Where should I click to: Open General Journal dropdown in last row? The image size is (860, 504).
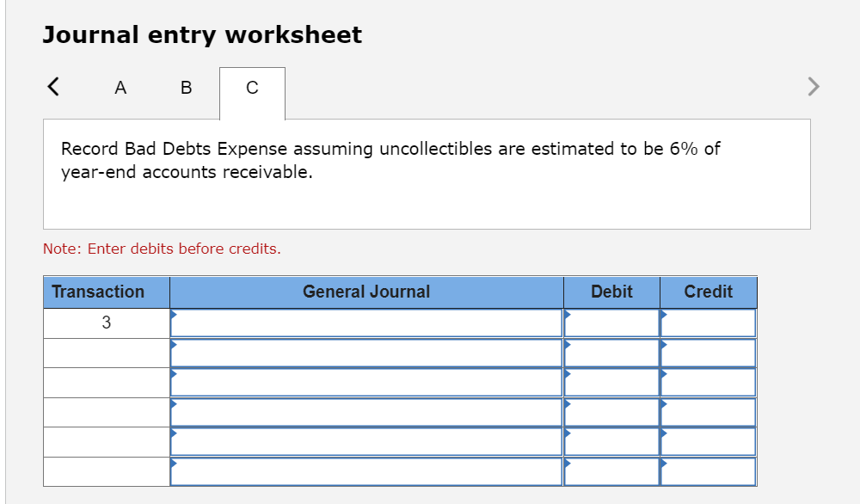(366, 471)
